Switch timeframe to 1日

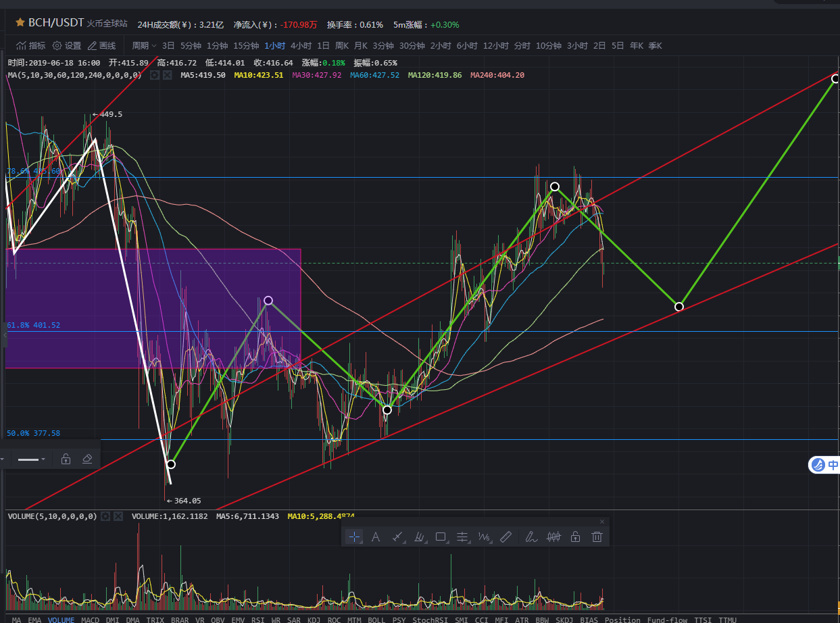pos(323,46)
